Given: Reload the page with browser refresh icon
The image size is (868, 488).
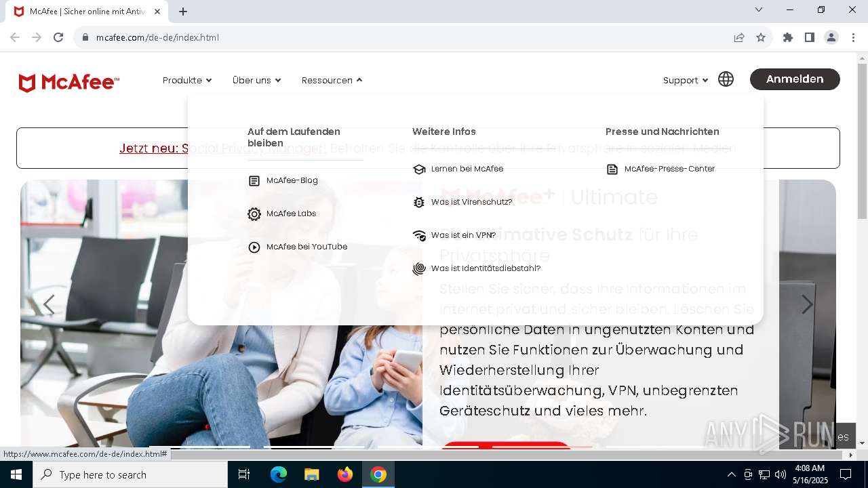Looking at the screenshot, I should pyautogui.click(x=58, y=37).
